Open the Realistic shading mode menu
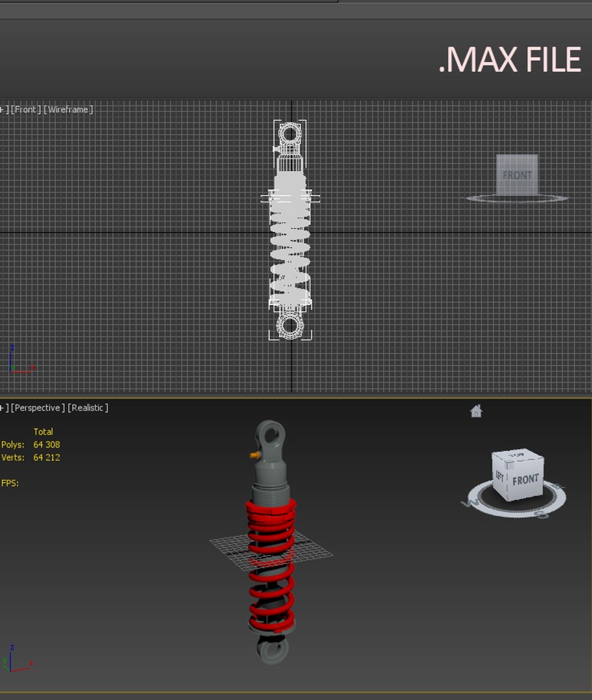The width and height of the screenshot is (592, 700). click(88, 408)
